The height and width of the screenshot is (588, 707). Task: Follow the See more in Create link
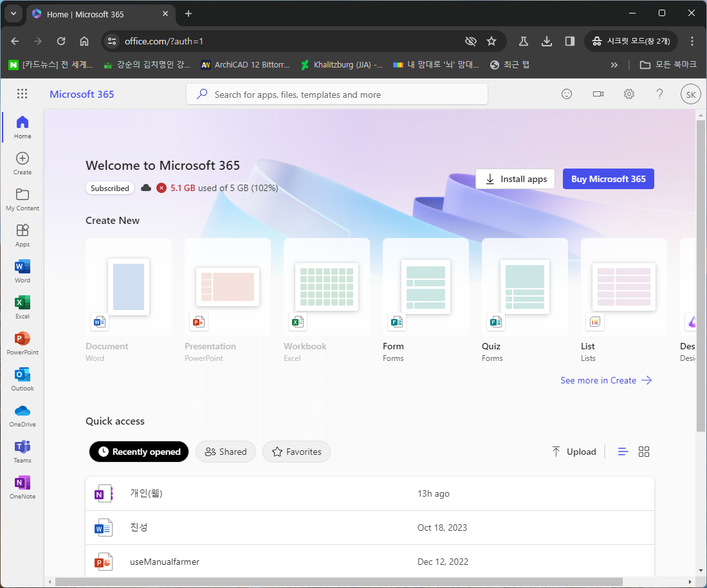click(606, 380)
